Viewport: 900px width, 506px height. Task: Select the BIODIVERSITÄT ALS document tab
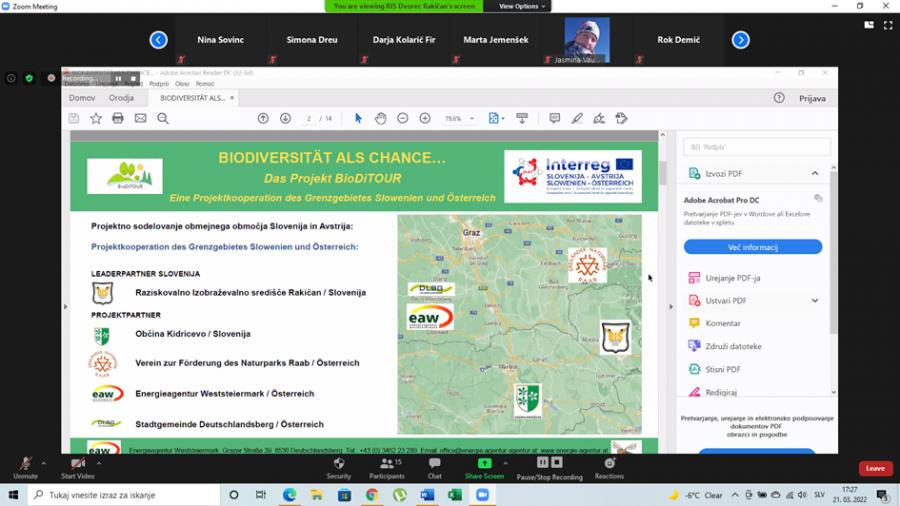coord(193,98)
